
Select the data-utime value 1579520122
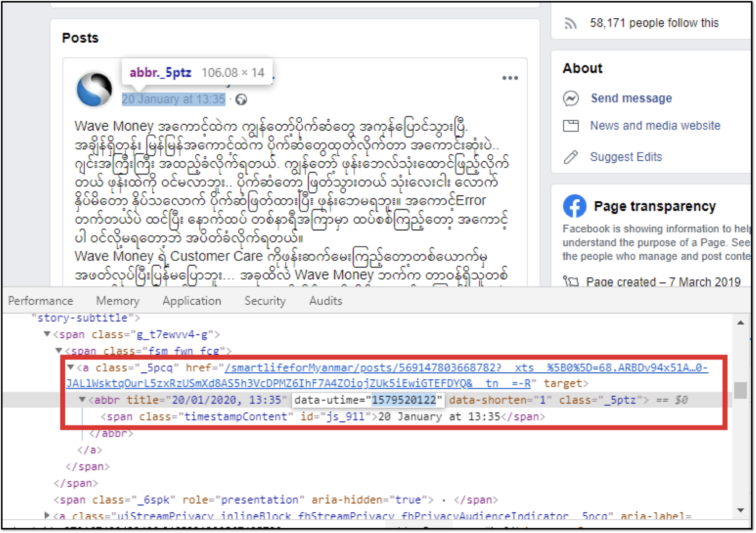[x=404, y=400]
